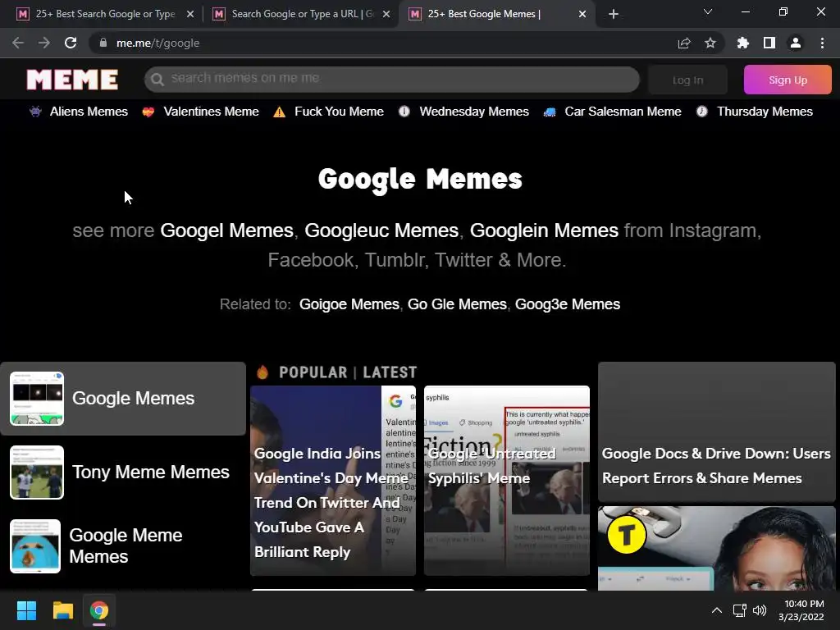
Task: Open the Googlein Memes link
Action: [544, 231]
